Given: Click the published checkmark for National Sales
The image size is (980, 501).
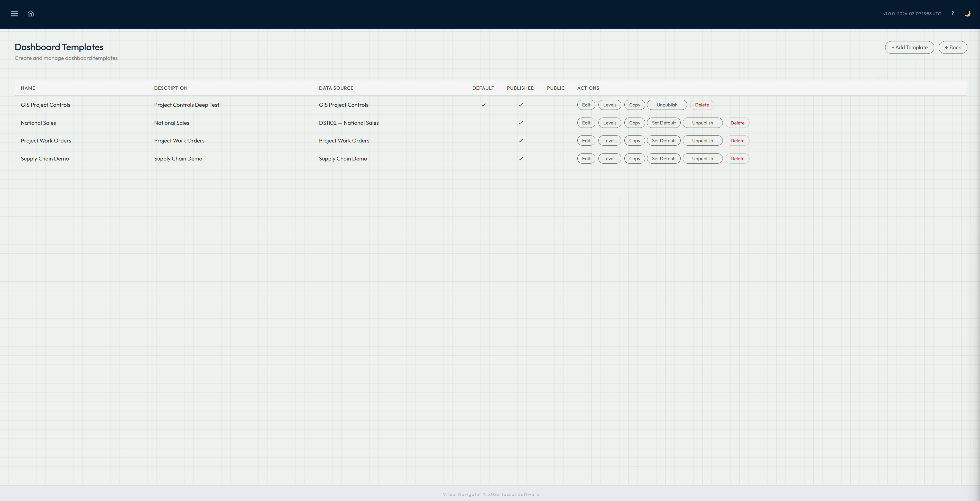Looking at the screenshot, I should click(x=520, y=123).
